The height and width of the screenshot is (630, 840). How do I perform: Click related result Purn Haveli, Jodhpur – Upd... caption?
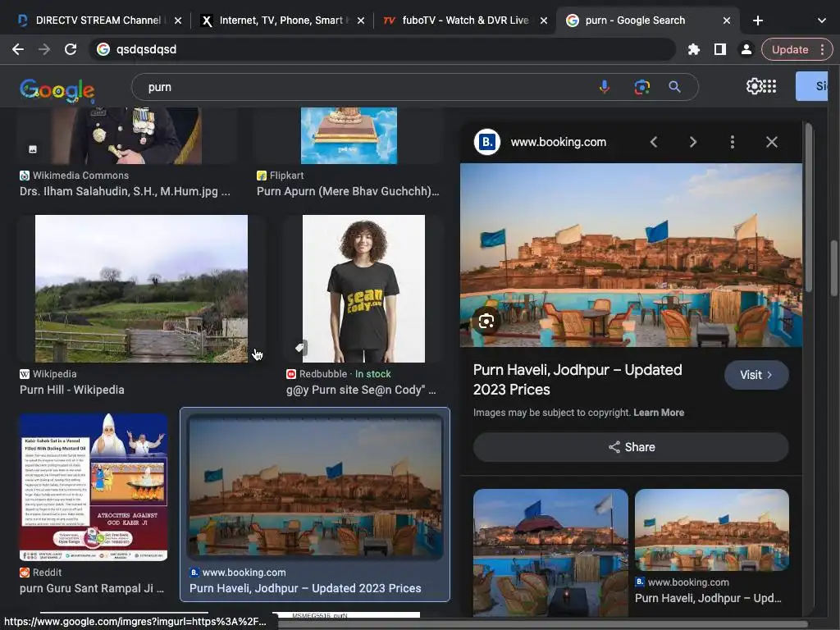click(x=708, y=598)
